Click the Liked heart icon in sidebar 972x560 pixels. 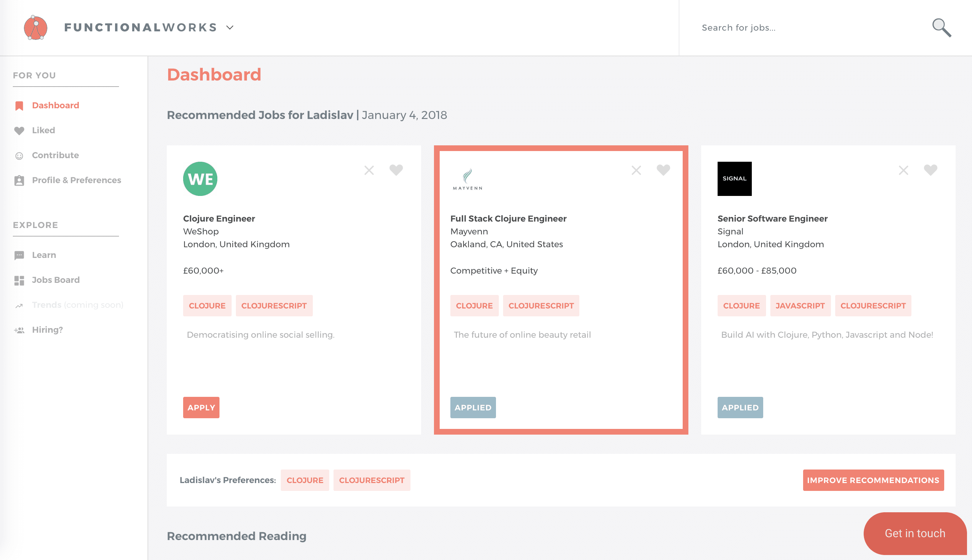click(19, 131)
